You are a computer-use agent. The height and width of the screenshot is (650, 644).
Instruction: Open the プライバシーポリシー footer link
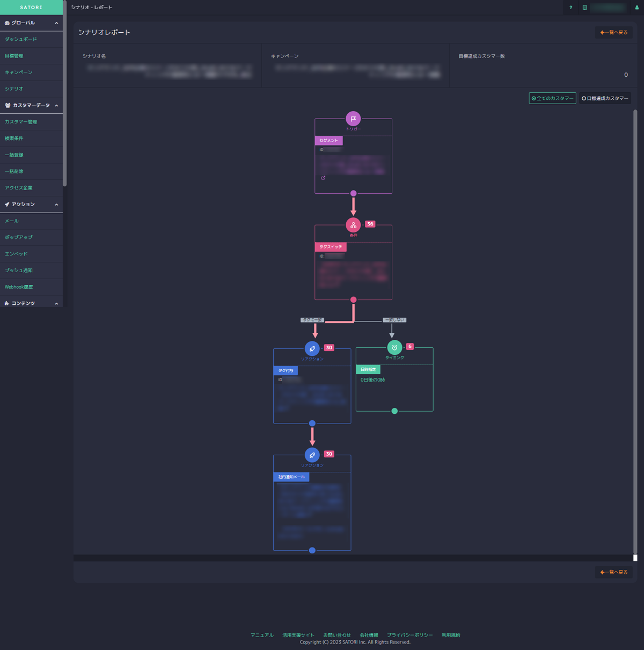pos(409,635)
